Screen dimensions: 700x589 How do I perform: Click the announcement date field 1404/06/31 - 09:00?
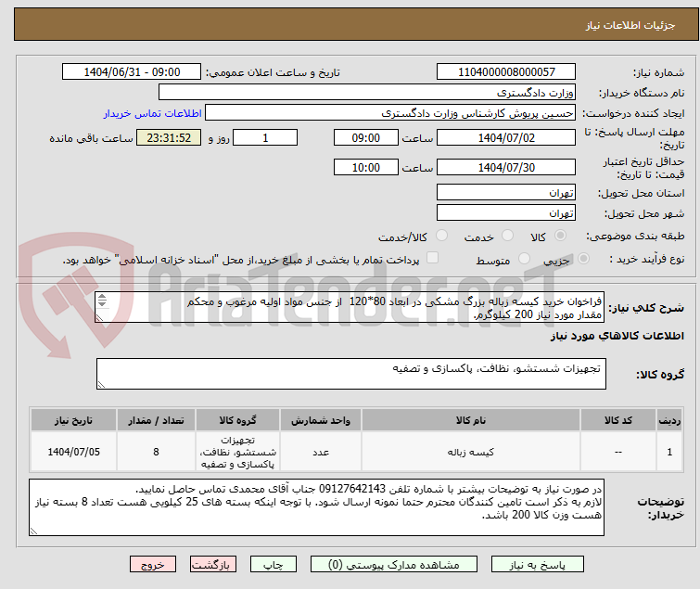point(132,72)
